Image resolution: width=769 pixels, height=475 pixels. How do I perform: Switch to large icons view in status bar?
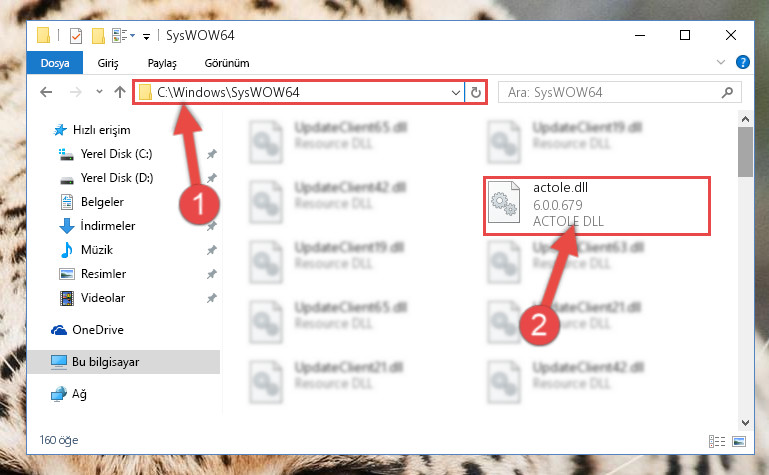tap(739, 441)
